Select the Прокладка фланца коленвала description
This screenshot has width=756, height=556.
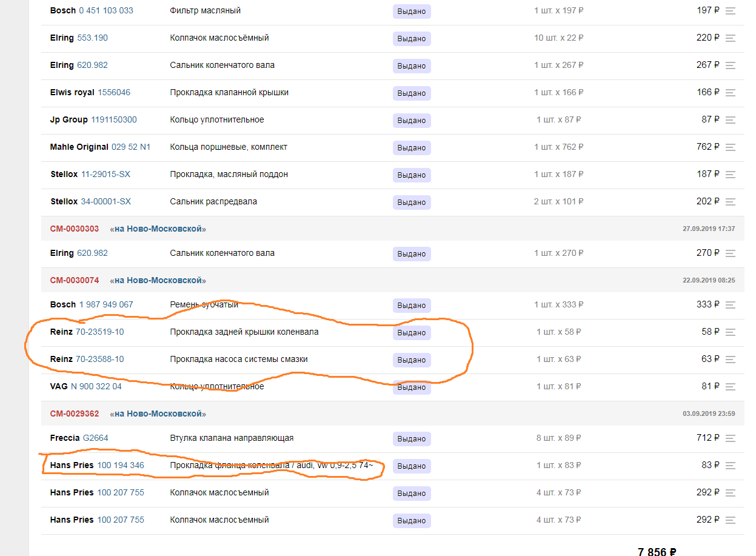pyautogui.click(x=271, y=465)
